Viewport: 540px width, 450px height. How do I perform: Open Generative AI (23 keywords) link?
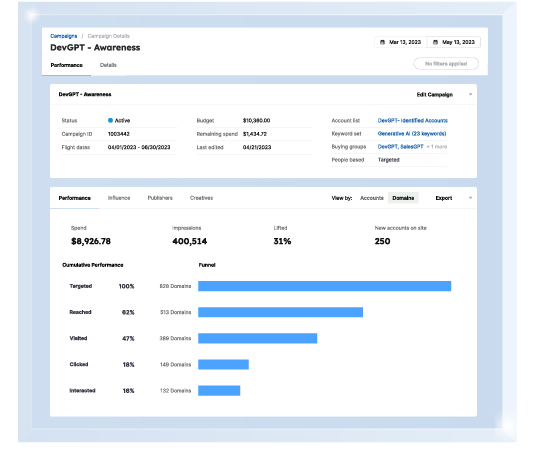[412, 134]
